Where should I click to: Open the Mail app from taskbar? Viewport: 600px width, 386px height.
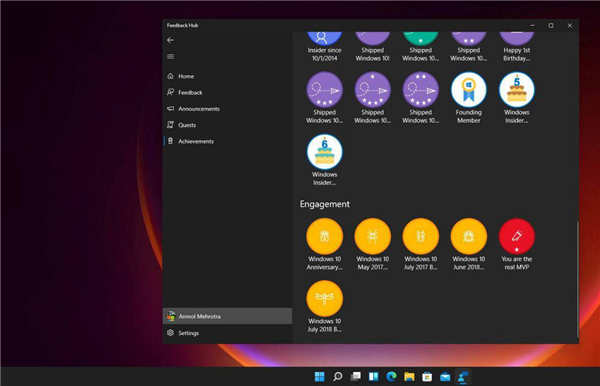coord(445,377)
